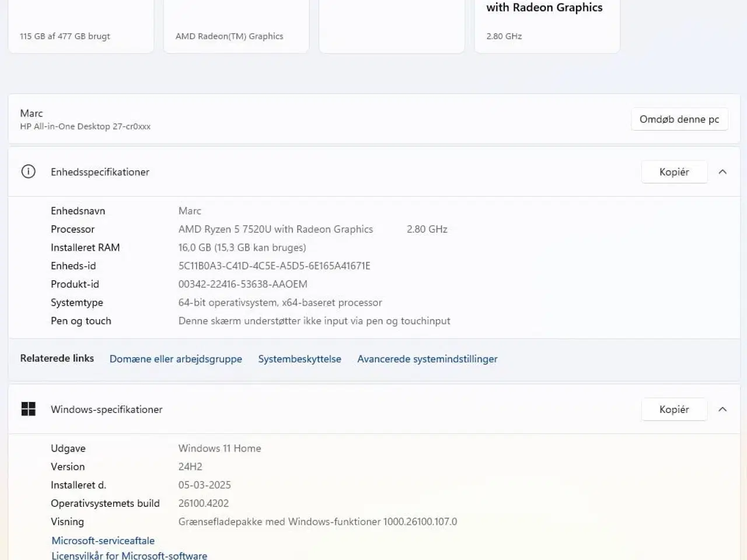Open the Domæne eller arbejdsgruppe link
This screenshot has width=747, height=560.
(176, 359)
